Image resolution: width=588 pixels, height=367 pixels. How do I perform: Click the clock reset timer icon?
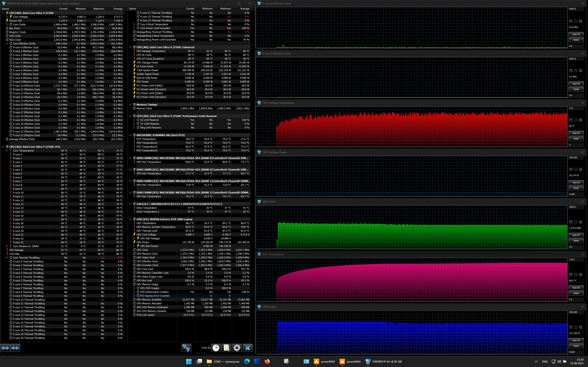(x=216, y=348)
